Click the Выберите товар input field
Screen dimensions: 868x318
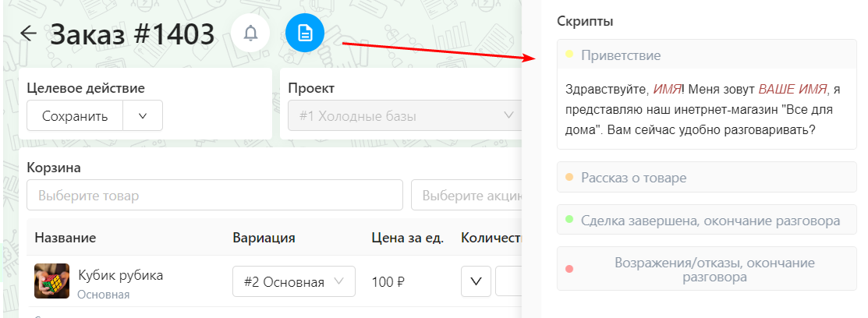(x=214, y=195)
